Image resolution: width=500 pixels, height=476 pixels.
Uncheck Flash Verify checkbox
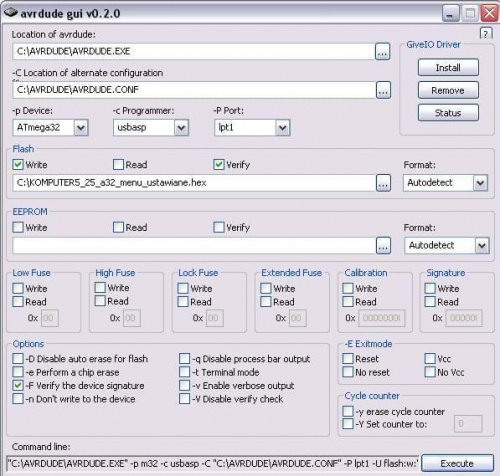click(219, 164)
